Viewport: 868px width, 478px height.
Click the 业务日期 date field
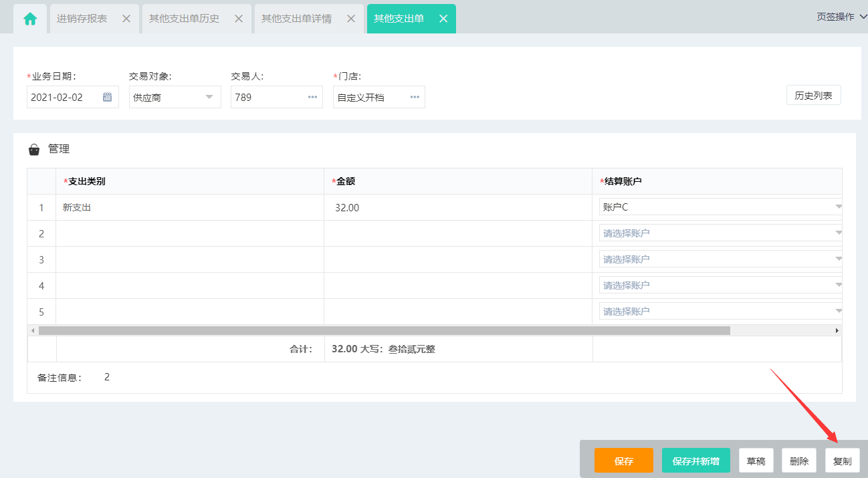[x=73, y=97]
